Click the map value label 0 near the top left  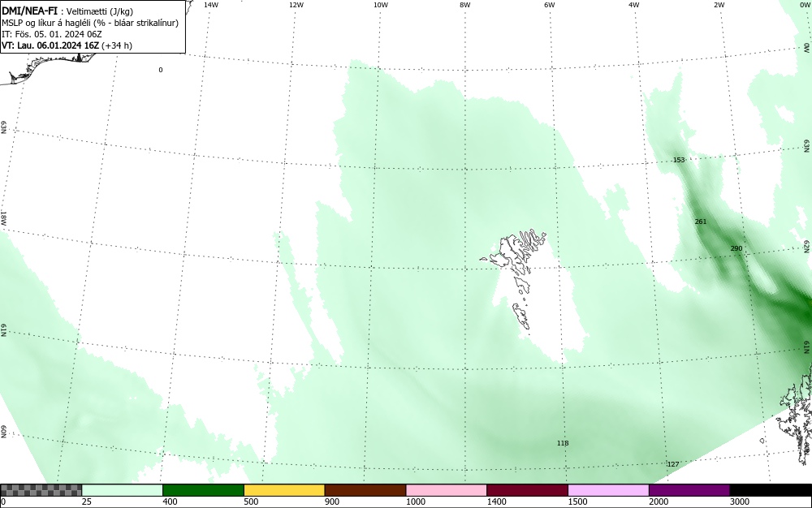pyautogui.click(x=161, y=70)
